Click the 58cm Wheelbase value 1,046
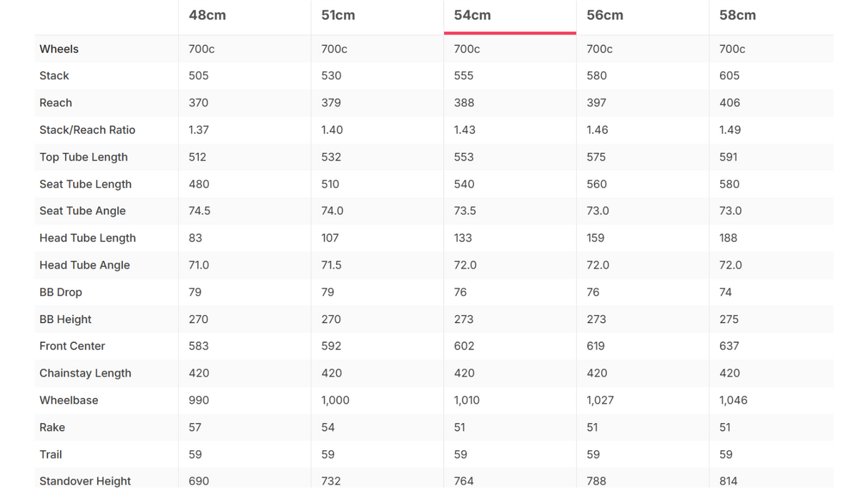 click(734, 400)
